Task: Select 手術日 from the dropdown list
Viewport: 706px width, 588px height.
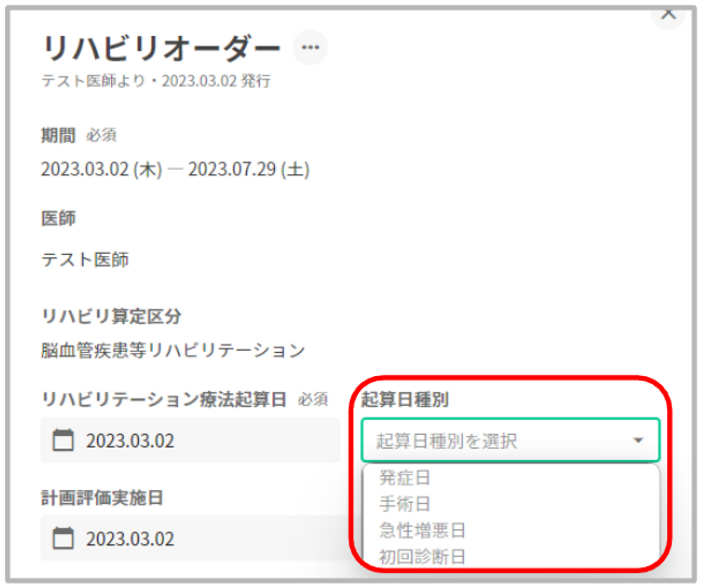Action: click(x=405, y=504)
